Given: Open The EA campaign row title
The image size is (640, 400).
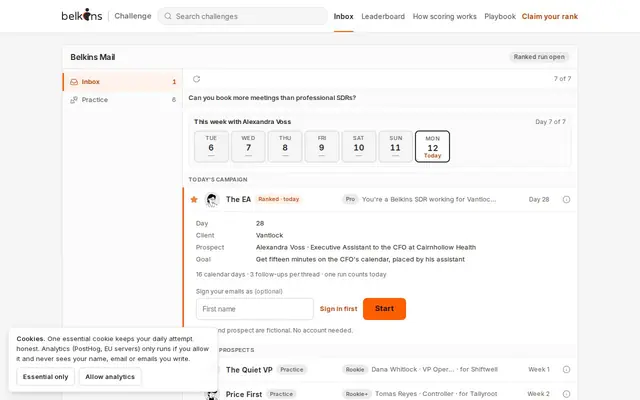Looking at the screenshot, I should pos(238,200).
